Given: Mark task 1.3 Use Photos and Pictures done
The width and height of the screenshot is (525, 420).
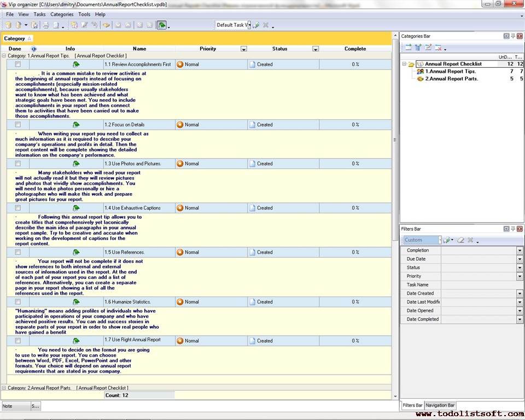Looking at the screenshot, I should [x=17, y=164].
